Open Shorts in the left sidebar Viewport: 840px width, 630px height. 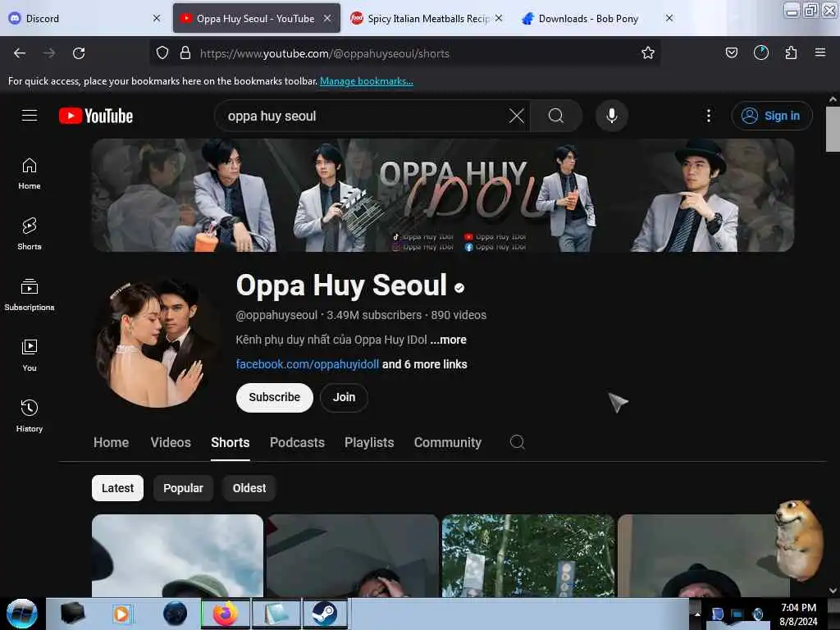tap(30, 234)
